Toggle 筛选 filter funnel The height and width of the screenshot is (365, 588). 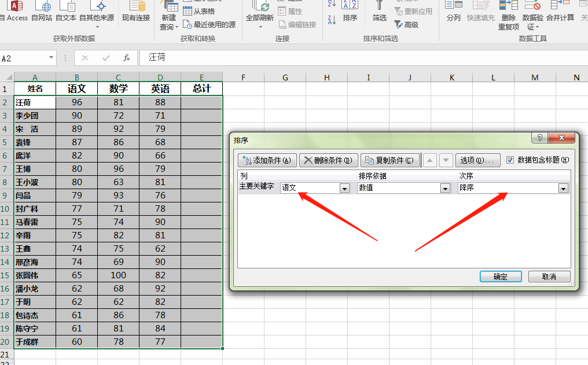pyautogui.click(x=379, y=11)
